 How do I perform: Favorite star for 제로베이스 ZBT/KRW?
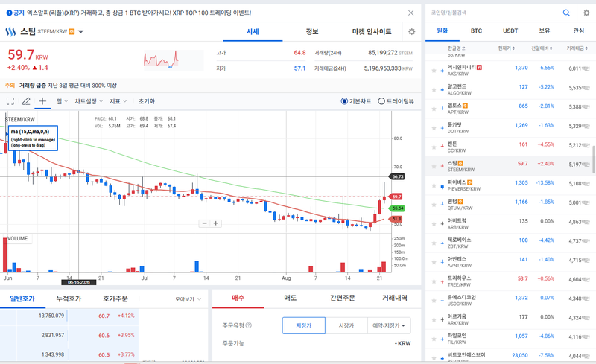click(x=434, y=243)
